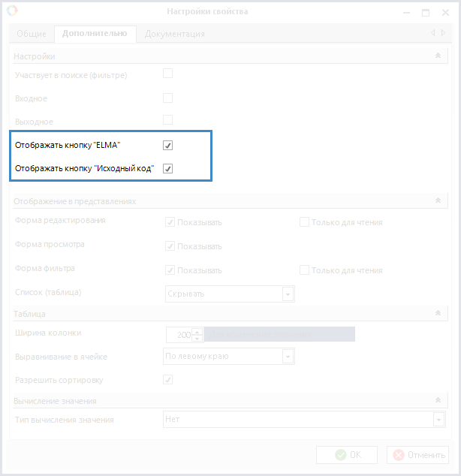Toggle Показывать for Форма просмотра
Viewport: 461px width, 476px height.
point(170,246)
